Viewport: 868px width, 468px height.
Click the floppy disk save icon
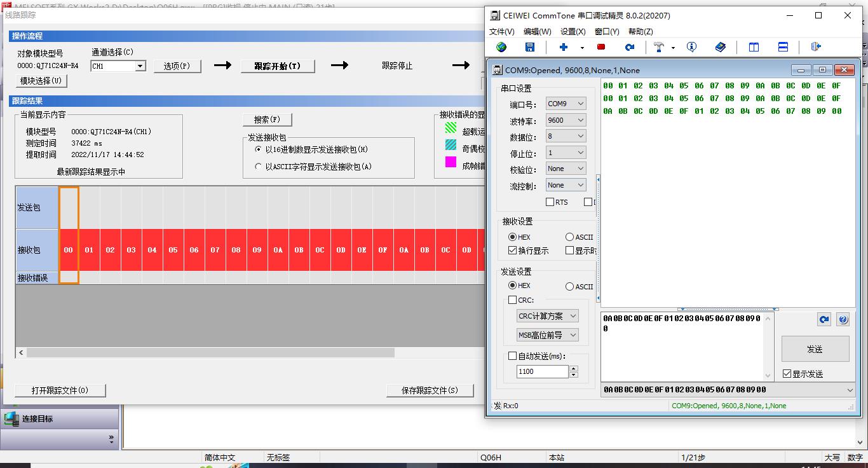pyautogui.click(x=530, y=47)
